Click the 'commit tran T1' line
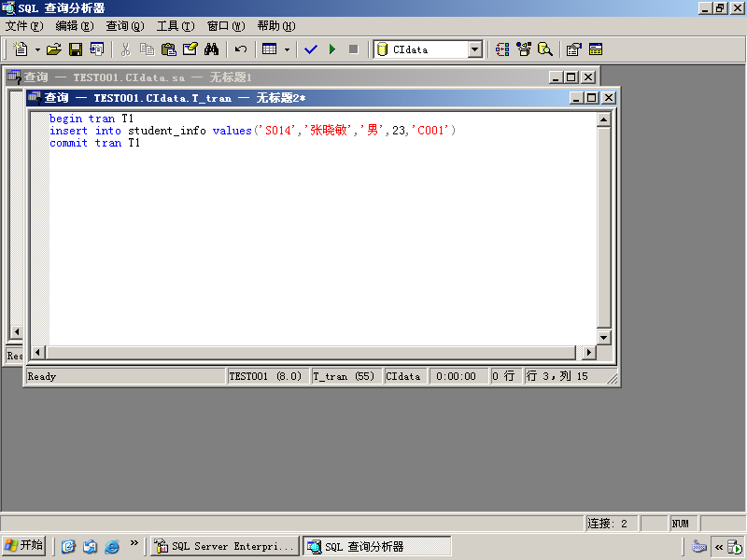The height and width of the screenshot is (560, 747). click(x=95, y=143)
